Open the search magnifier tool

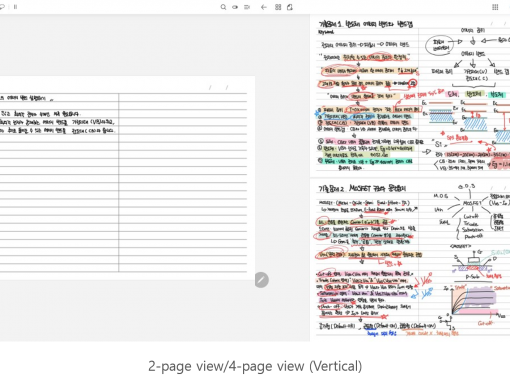(223, 7)
